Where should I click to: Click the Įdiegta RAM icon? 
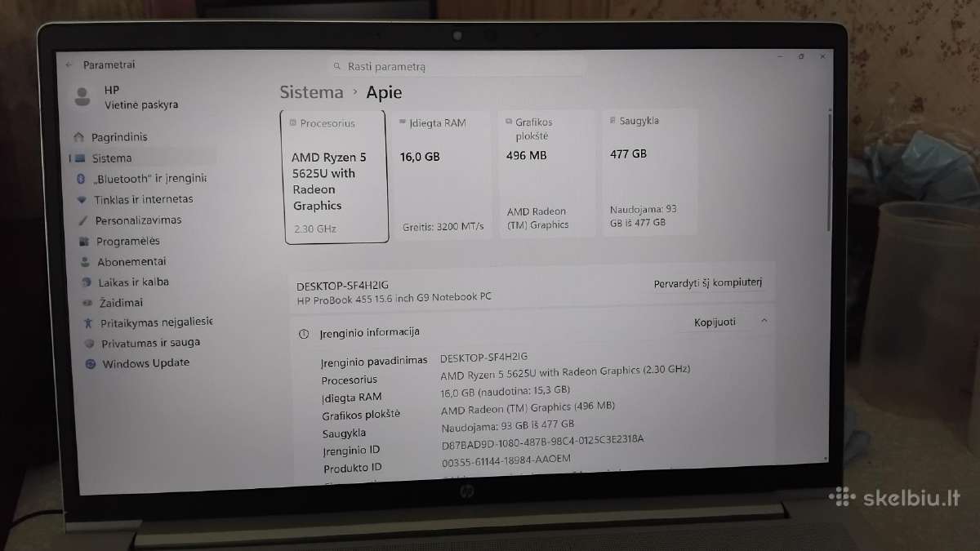pos(403,122)
